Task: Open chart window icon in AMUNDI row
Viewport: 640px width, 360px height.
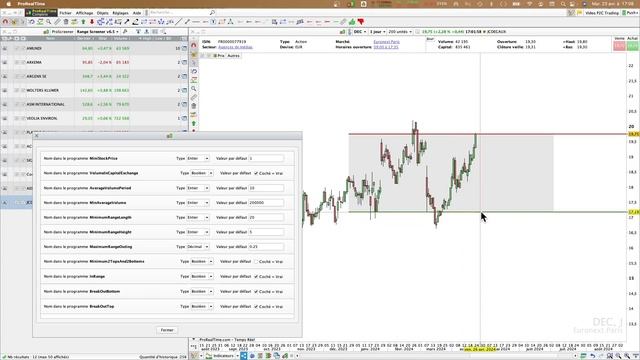Action: [184, 49]
